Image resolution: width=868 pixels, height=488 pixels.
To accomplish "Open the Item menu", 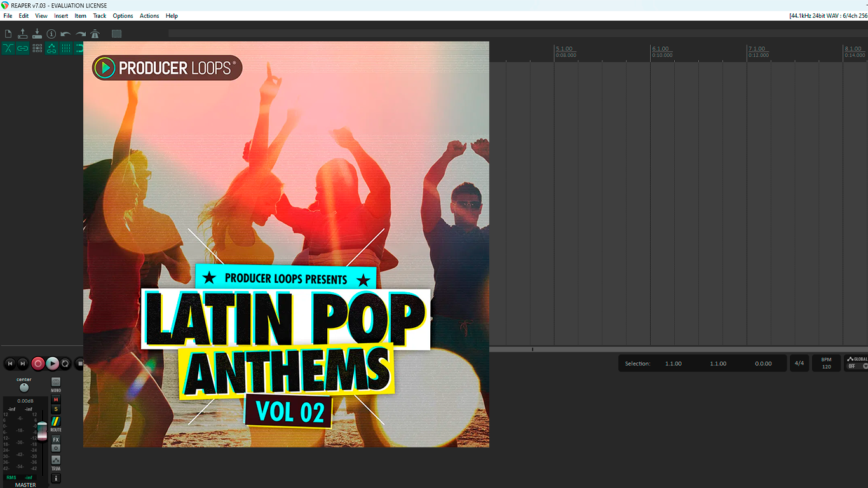I will 81,16.
